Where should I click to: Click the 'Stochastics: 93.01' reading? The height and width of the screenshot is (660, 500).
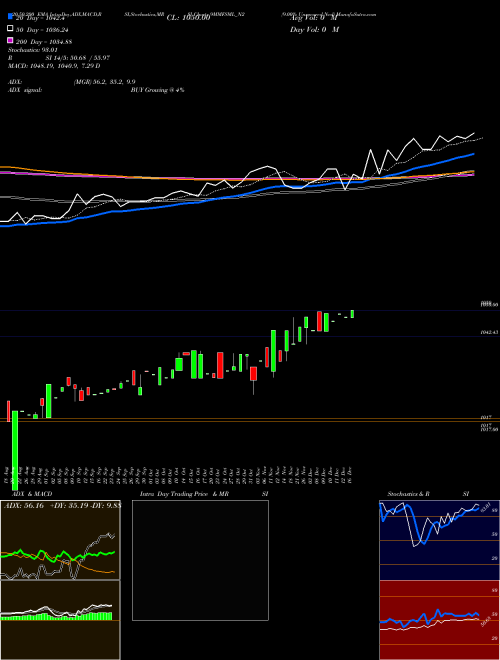pyautogui.click(x=33, y=50)
